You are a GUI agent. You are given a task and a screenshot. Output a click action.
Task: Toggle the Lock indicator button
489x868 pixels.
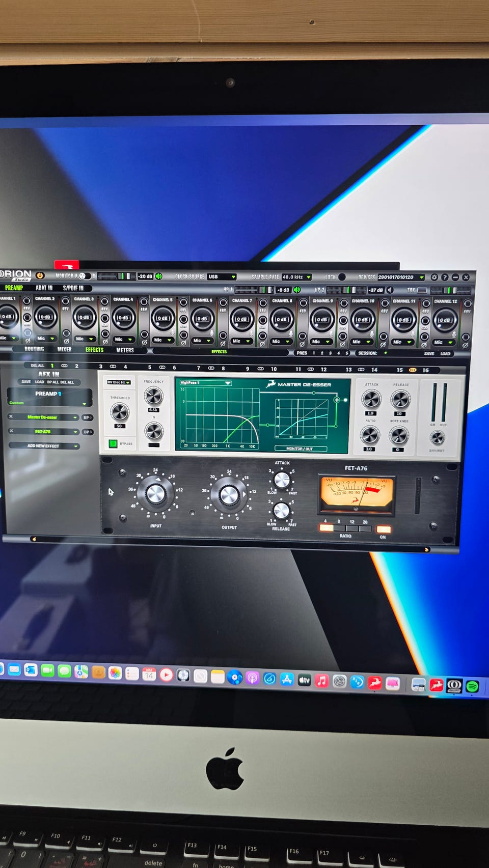coord(342,277)
